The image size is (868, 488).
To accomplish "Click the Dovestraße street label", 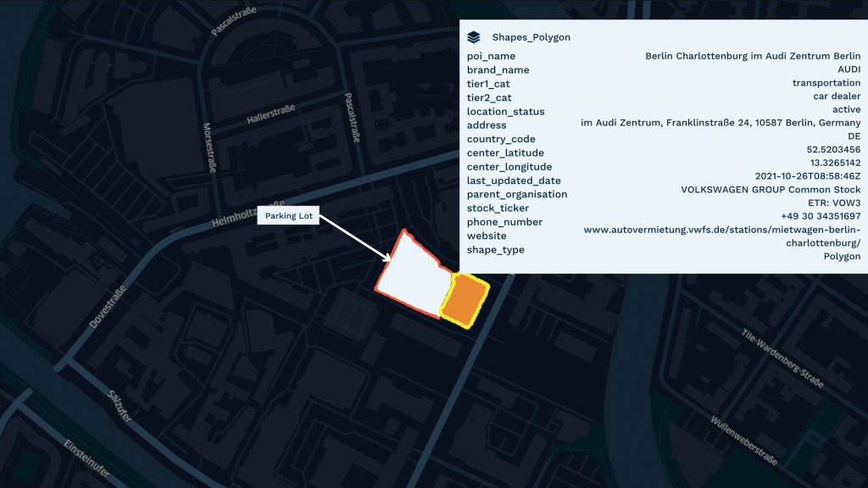I will point(108,307).
